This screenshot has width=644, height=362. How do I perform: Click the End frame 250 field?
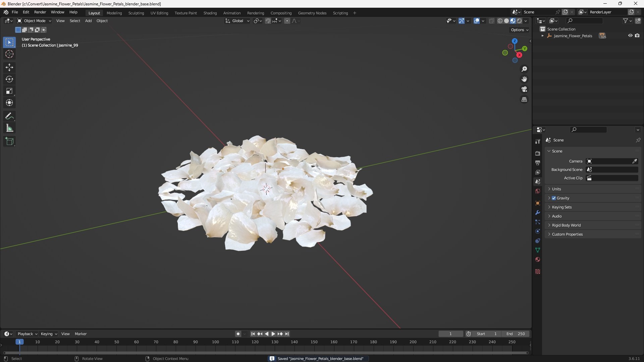point(516,334)
